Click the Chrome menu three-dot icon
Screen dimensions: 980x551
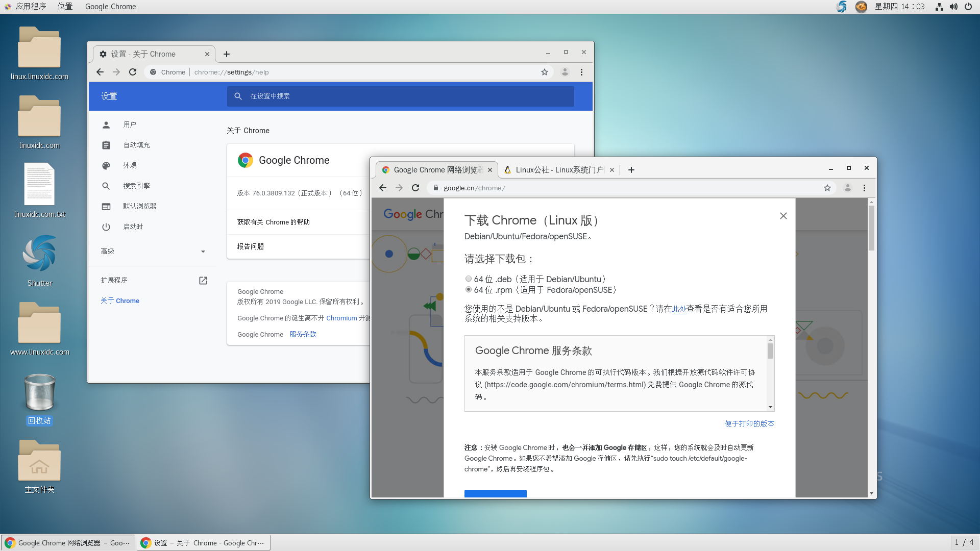pos(581,72)
